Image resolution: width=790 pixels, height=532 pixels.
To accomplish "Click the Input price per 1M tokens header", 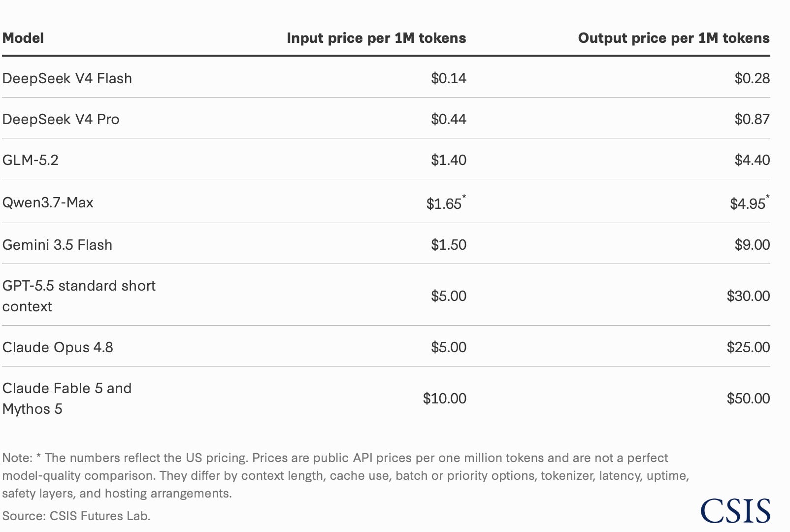I will 376,38.
